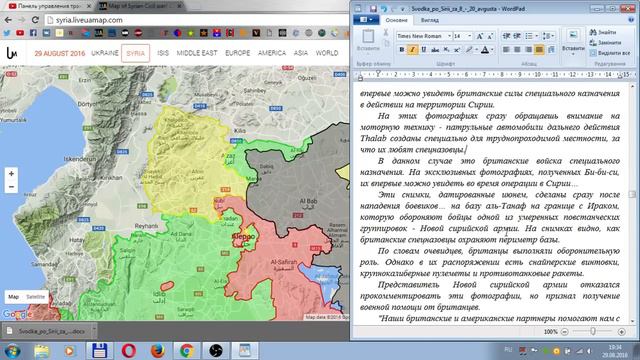Screen dimensions: 640x360
Task: Decrease paragraph indent
Action: tap(507, 36)
